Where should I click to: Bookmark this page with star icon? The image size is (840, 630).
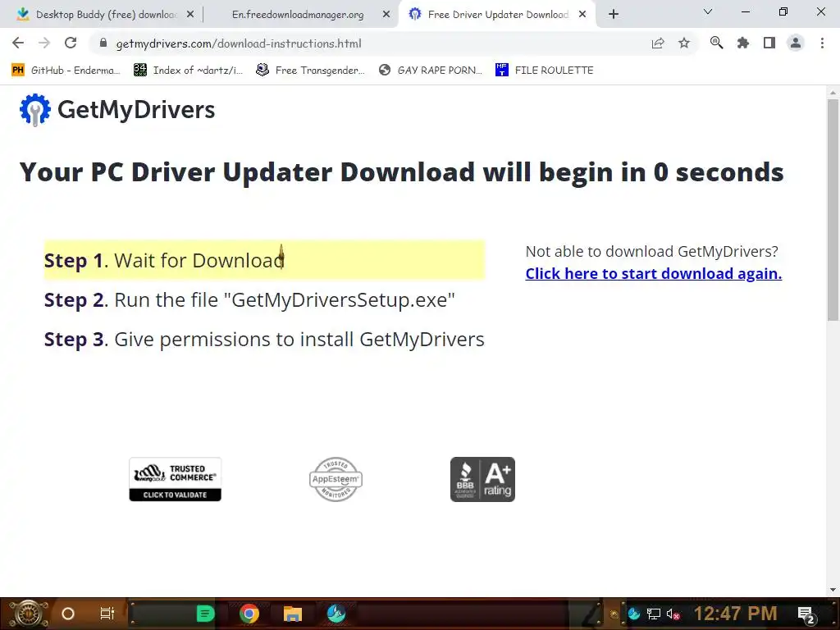684,43
